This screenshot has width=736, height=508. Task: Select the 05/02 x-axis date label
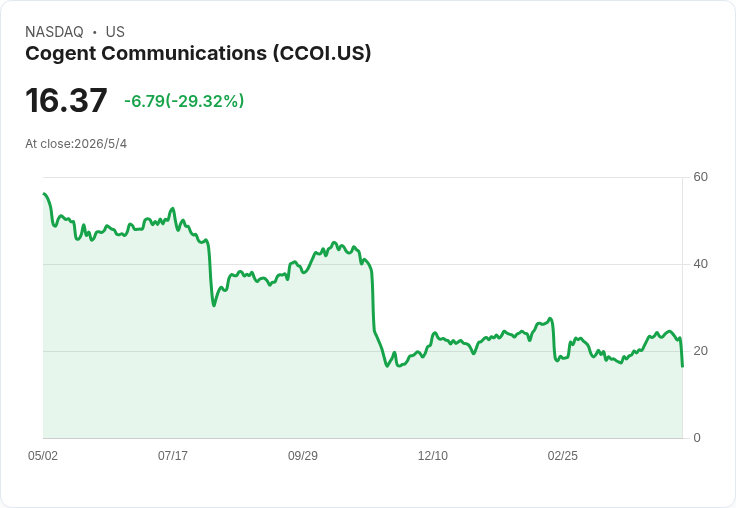[x=43, y=456]
